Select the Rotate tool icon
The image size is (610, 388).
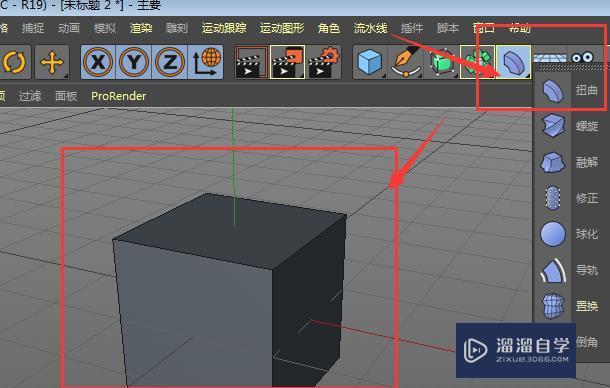[x=14, y=62]
